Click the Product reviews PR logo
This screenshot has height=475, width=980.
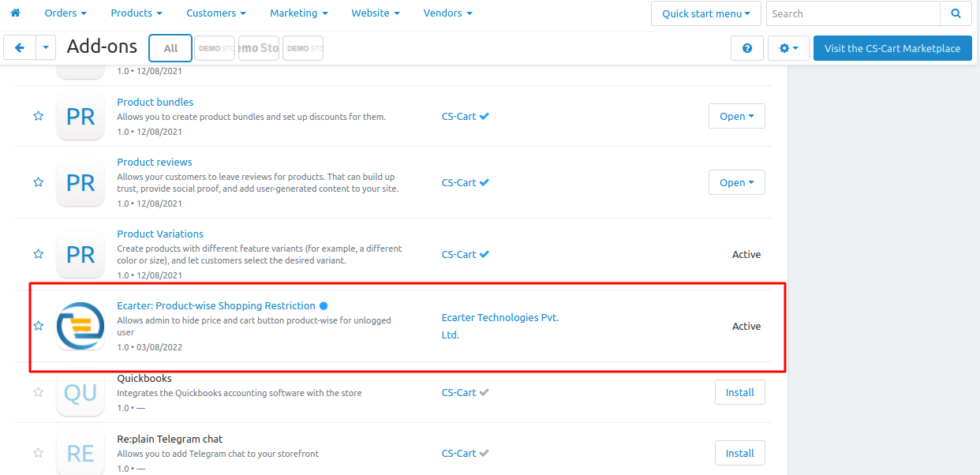(80, 183)
